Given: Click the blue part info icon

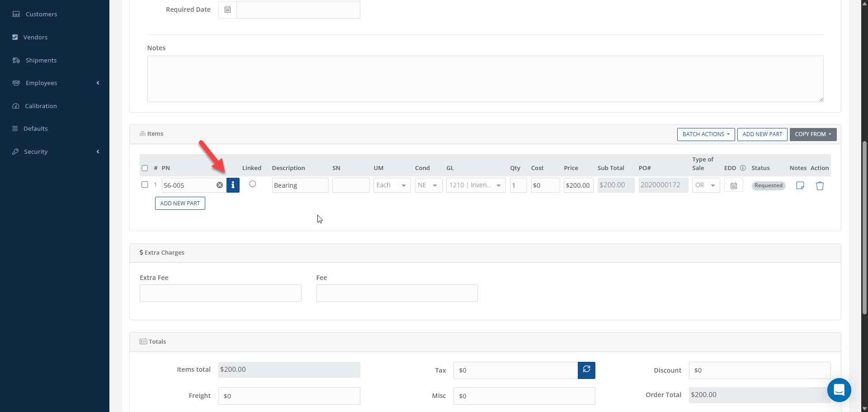Looking at the screenshot, I should 233,185.
